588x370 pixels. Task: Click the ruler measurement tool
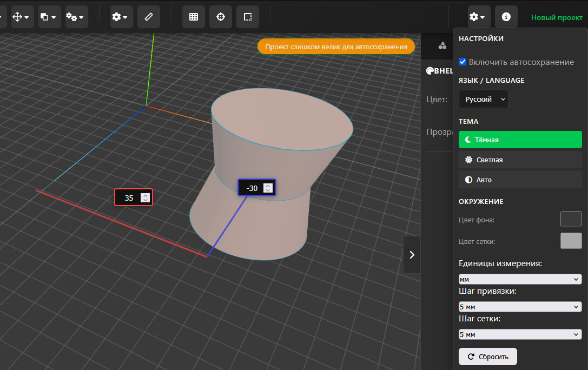(149, 17)
